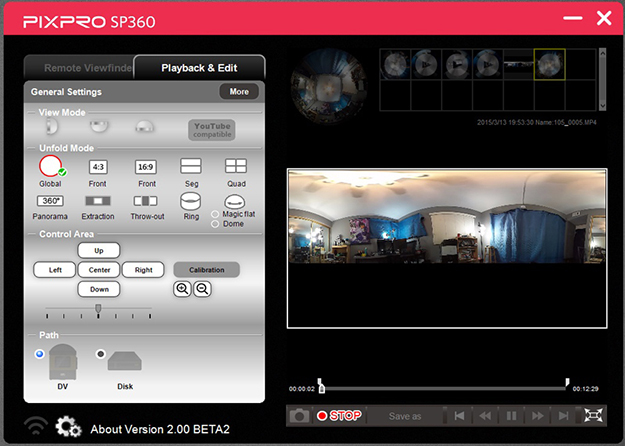The height and width of the screenshot is (446, 625).
Task: Stop recording with the STOP button
Action: [339, 416]
